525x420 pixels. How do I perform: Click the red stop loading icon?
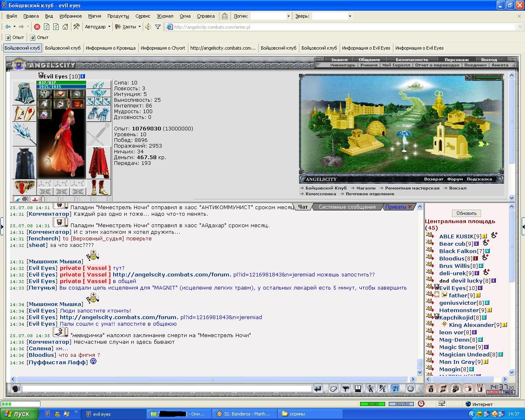tap(37, 27)
